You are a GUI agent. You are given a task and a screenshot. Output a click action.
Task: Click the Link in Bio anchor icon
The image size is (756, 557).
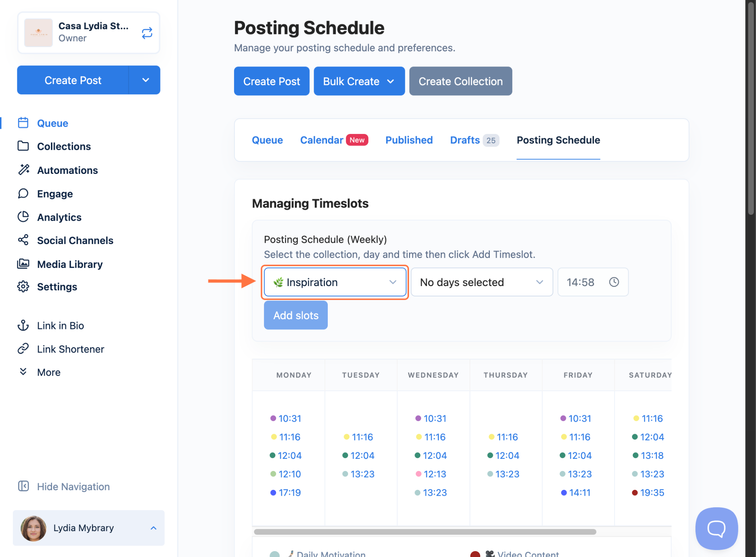pyautogui.click(x=23, y=325)
